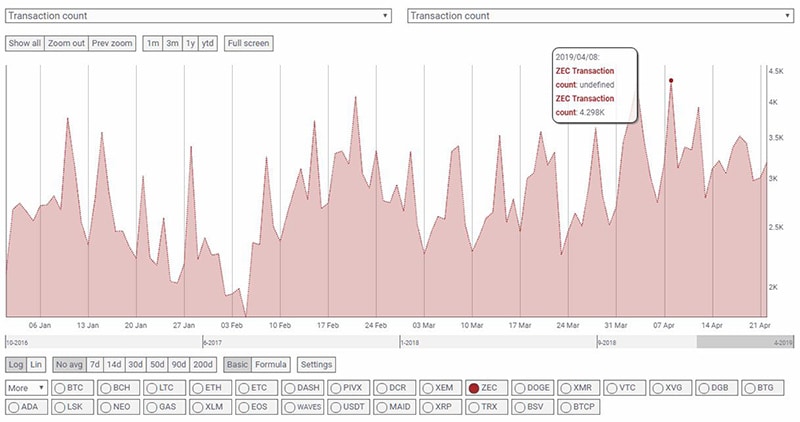Enable the ETC coin series

[256, 388]
